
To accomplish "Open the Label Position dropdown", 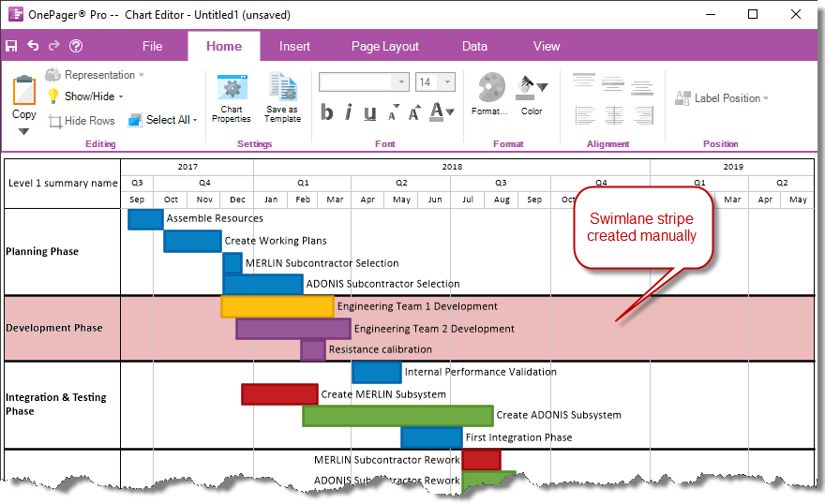I will coord(722,98).
